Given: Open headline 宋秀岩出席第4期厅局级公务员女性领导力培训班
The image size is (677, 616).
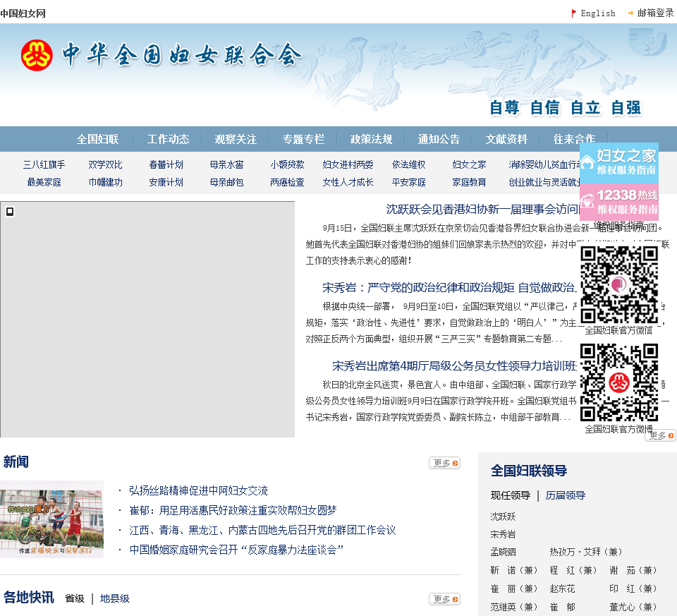Looking at the screenshot, I should [454, 366].
